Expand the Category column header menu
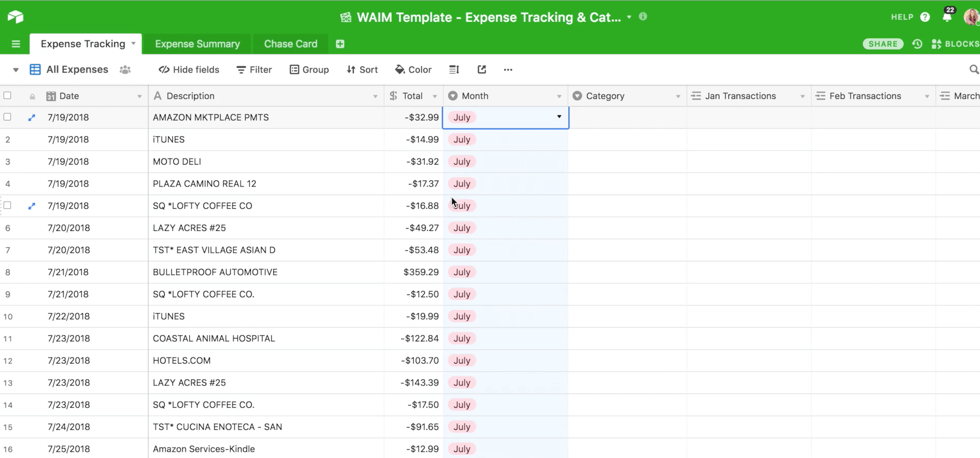Screen dimensions: 980x458 click(x=678, y=96)
